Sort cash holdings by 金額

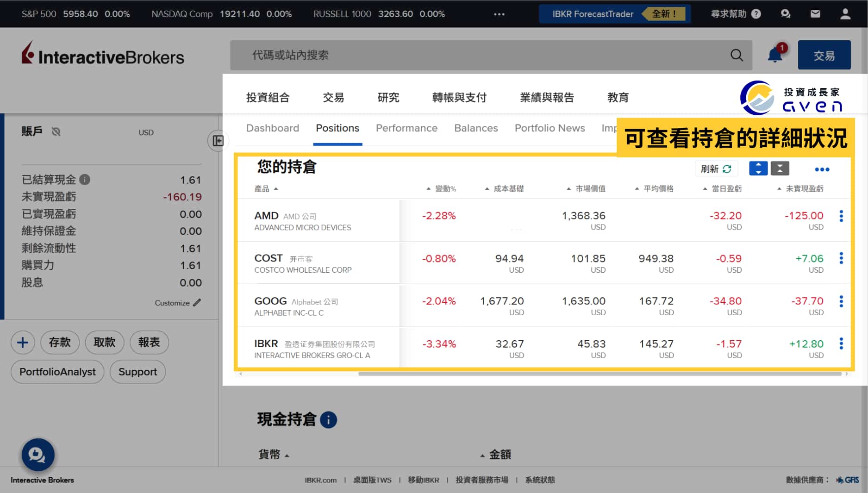tap(495, 455)
